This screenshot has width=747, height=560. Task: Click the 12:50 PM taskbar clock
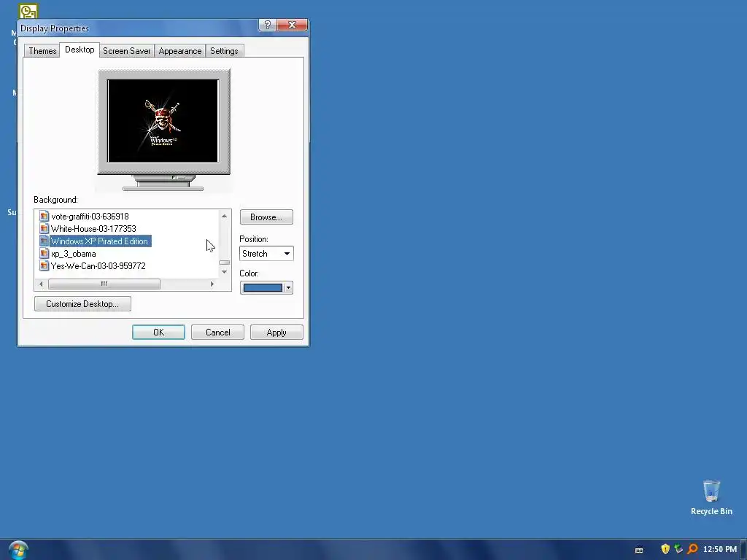pos(720,549)
